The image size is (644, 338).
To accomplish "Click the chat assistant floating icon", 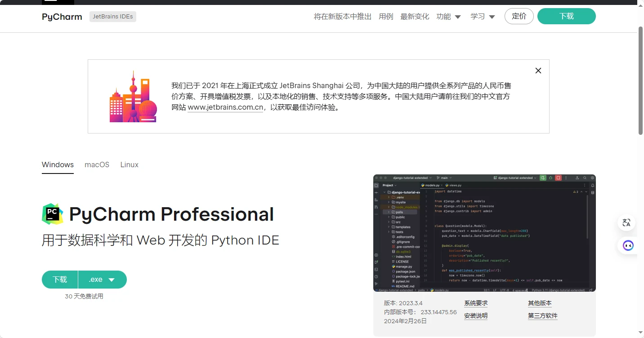I will click(x=628, y=245).
